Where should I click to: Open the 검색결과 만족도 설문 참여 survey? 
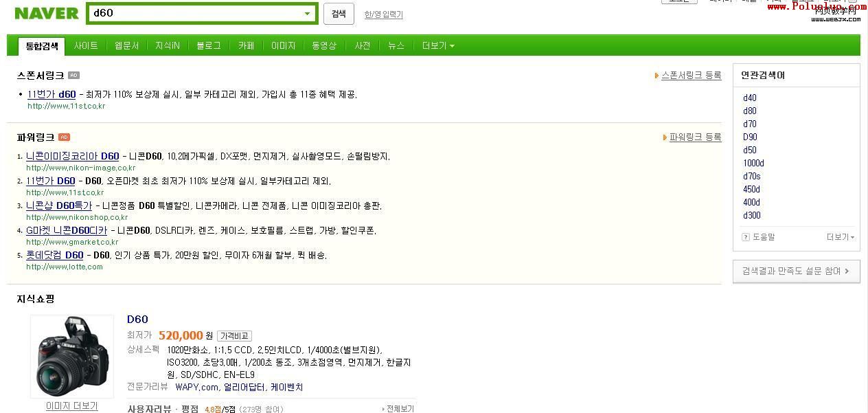(x=796, y=271)
